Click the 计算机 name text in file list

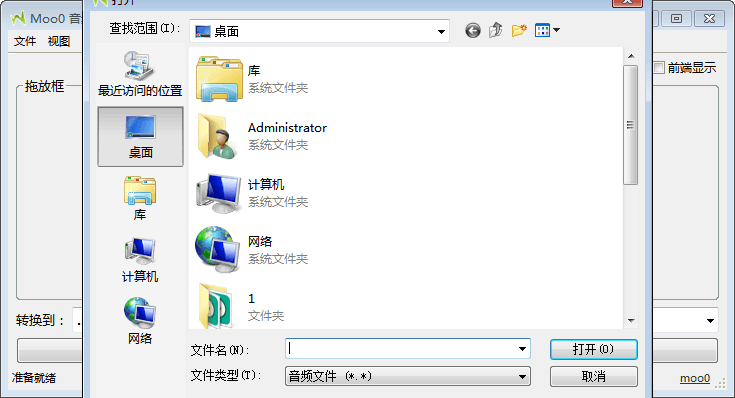click(x=266, y=185)
